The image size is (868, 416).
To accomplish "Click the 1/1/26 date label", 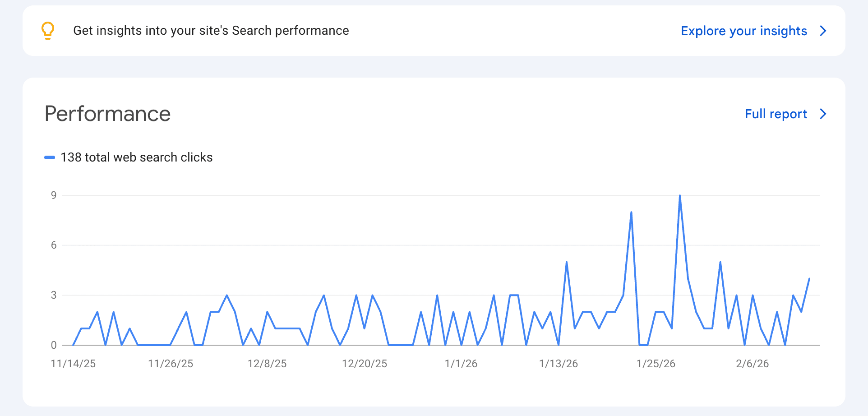I will click(x=461, y=363).
